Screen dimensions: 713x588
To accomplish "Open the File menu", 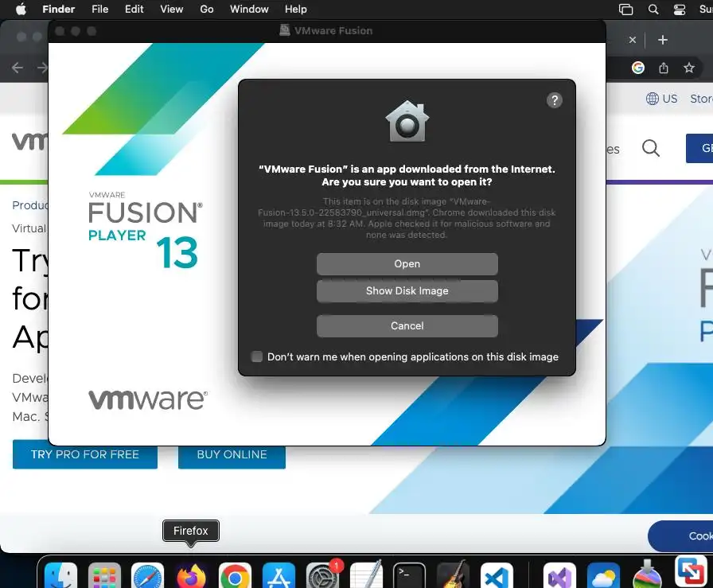I will pyautogui.click(x=100, y=9).
